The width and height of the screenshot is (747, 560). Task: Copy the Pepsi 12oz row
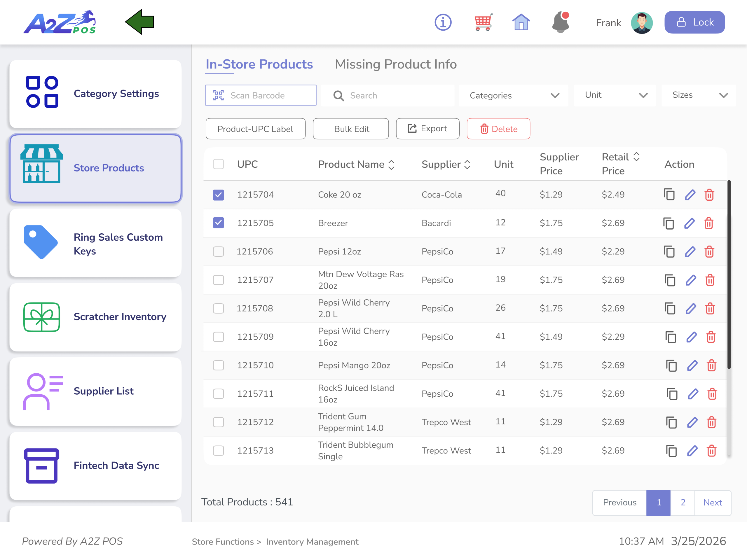click(669, 251)
